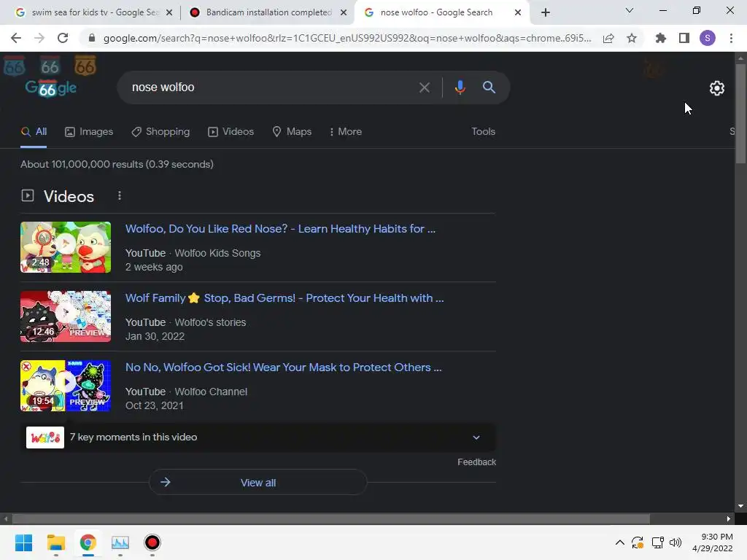Click the sync status tray icon

(638, 542)
